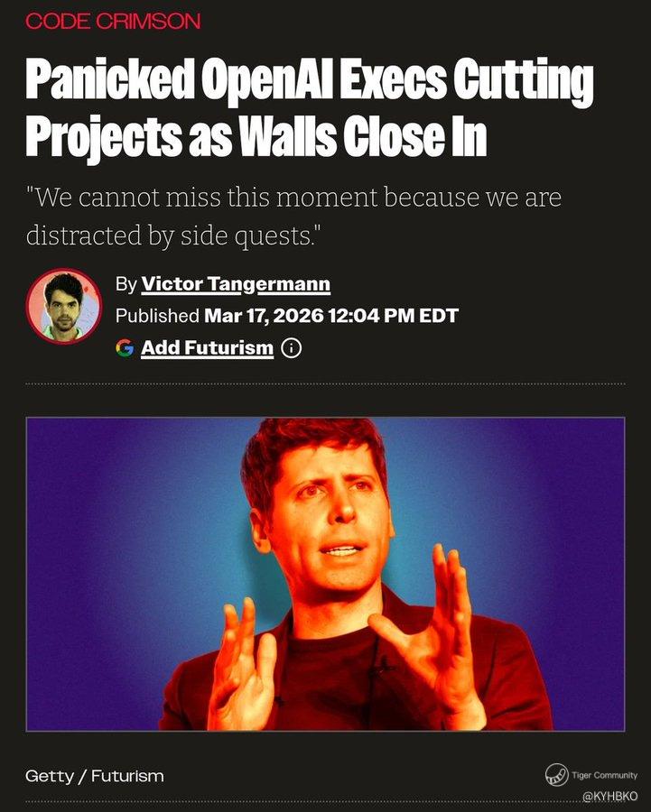Click the Mar 17, 2026 publish date
This screenshot has width=651, height=812.
click(265, 316)
